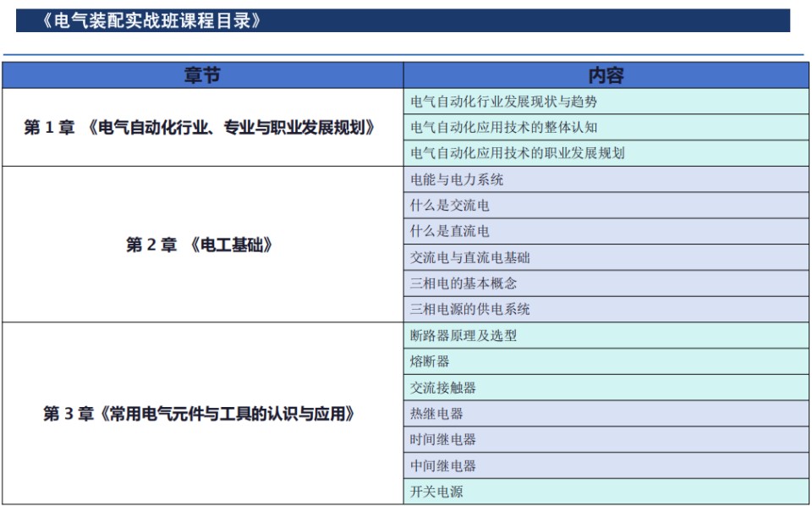Image resolution: width=812 pixels, height=506 pixels.
Task: Select the 第 3 章 常用电气元件与工具 chapter cell
Action: 202,413
